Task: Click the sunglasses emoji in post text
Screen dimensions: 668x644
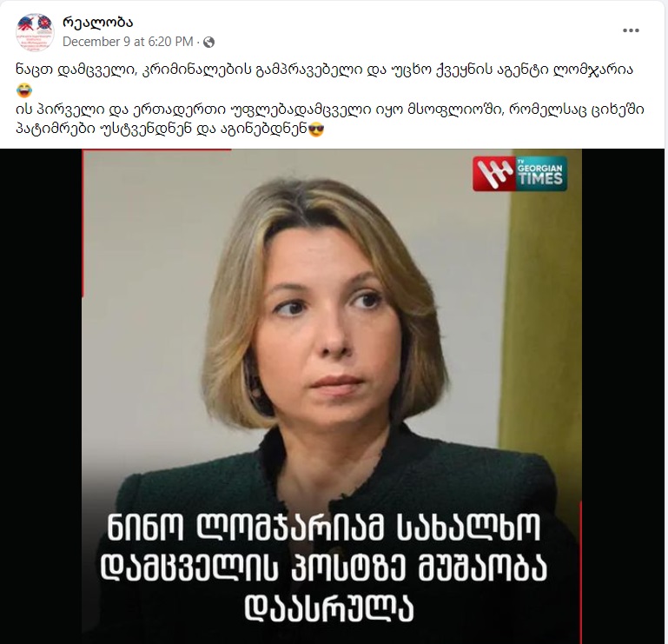Action: (315, 129)
